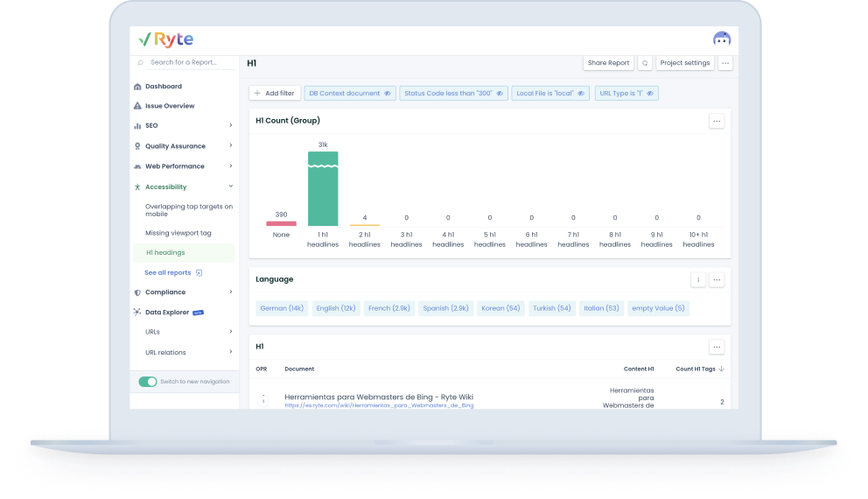
Task: Select 'Missing viewport tag' report
Action: [178, 234]
